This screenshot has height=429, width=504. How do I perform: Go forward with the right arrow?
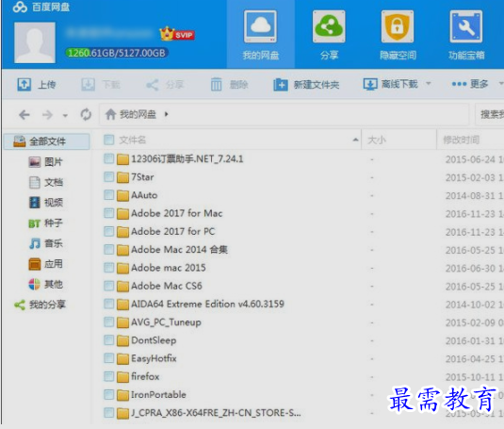(47, 114)
